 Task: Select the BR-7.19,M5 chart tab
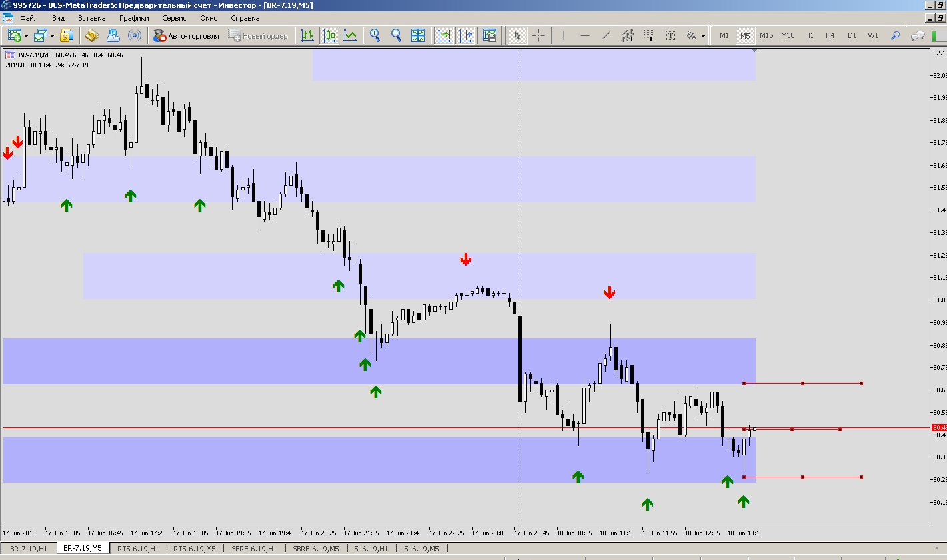pyautogui.click(x=83, y=548)
